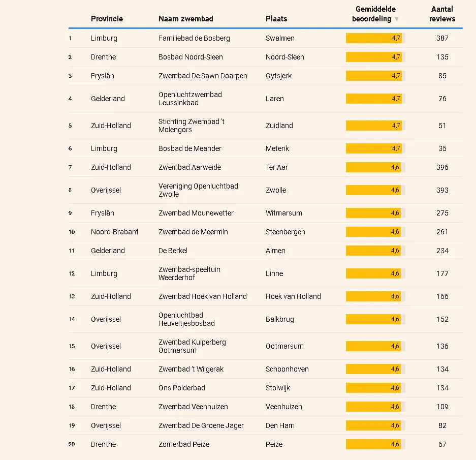Viewport: 476px width, 460px height.
Task: Click Openluchtzwembad Leussinkbad name cell
Action: point(190,99)
